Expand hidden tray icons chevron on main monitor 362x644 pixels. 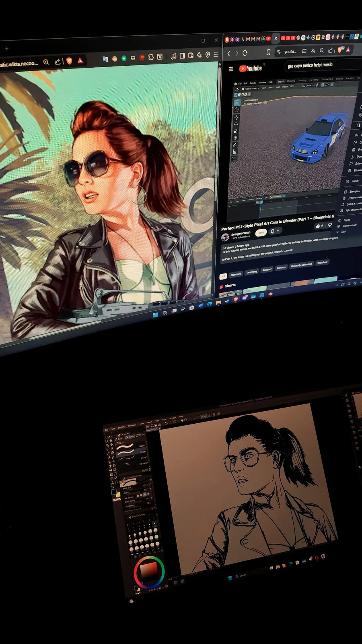[x=337, y=285]
